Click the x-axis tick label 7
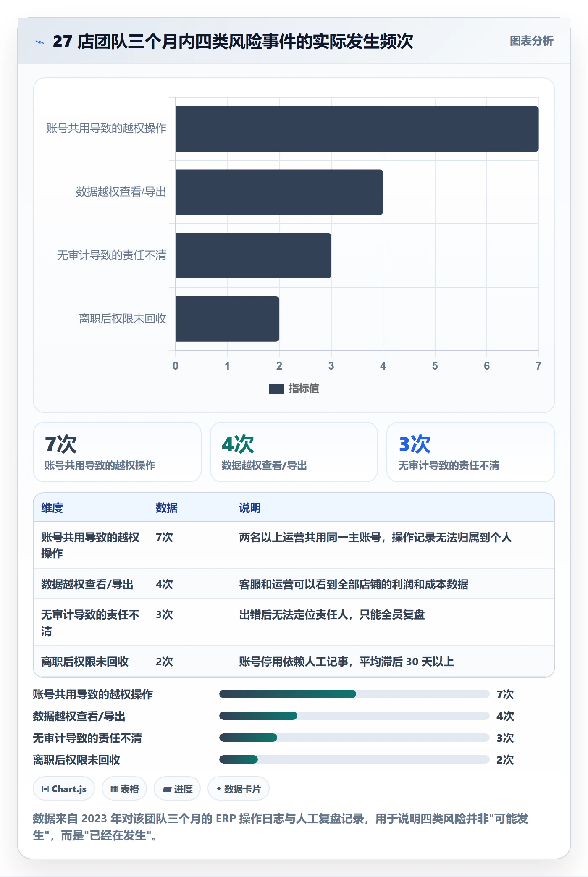Screen dimensions: 588x877 click(538, 366)
